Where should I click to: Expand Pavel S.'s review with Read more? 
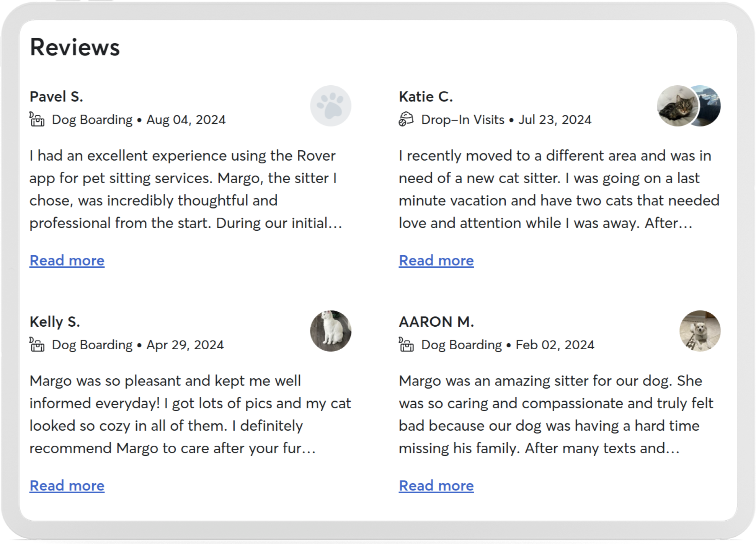[x=67, y=261]
